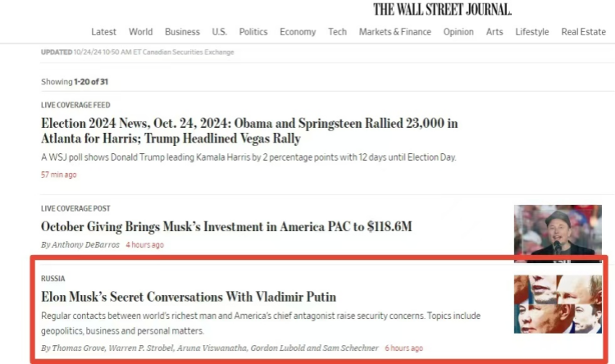Image resolution: width=615 pixels, height=364 pixels.
Task: Click the Anthony DeBarros author link
Action: coord(84,245)
